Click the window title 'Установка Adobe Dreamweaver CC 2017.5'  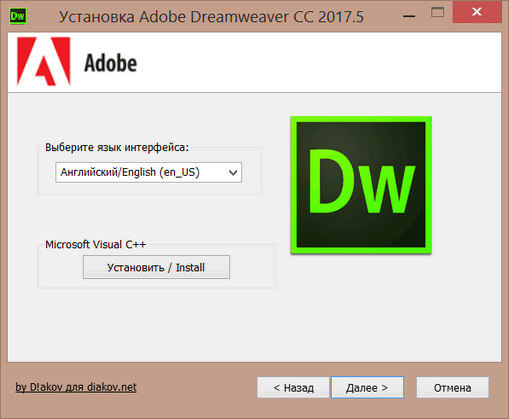click(x=211, y=17)
